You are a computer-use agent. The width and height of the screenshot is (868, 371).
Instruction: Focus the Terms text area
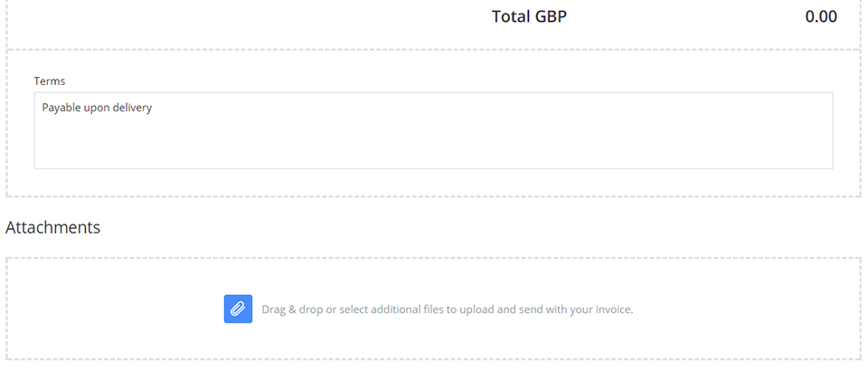pyautogui.click(x=433, y=130)
